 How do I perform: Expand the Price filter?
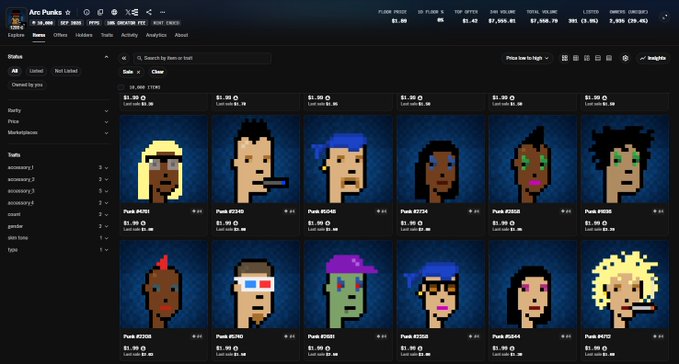pos(58,122)
